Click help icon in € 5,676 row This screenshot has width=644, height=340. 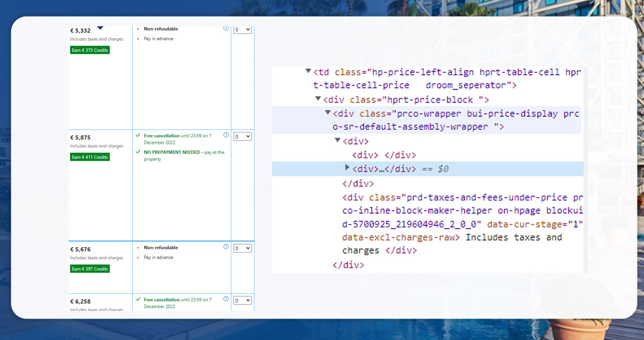pos(226,247)
